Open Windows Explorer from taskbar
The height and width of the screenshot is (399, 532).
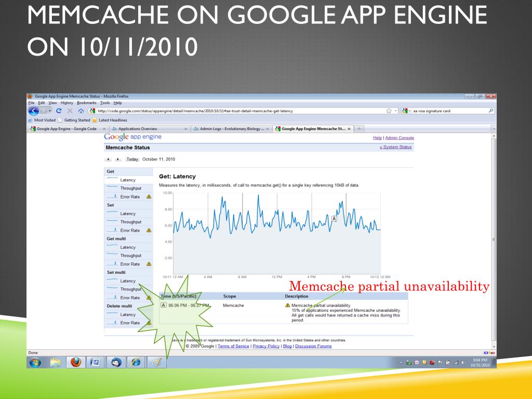(x=55, y=363)
